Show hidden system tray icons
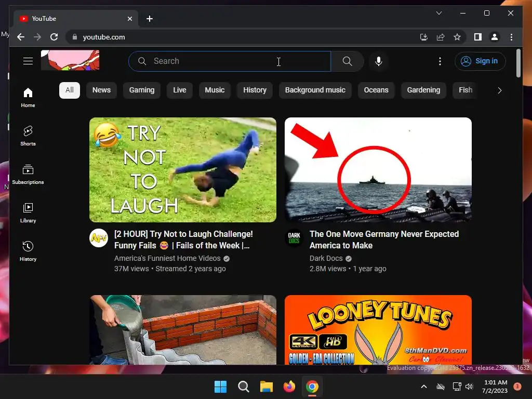This screenshot has width=532, height=399. [x=424, y=387]
